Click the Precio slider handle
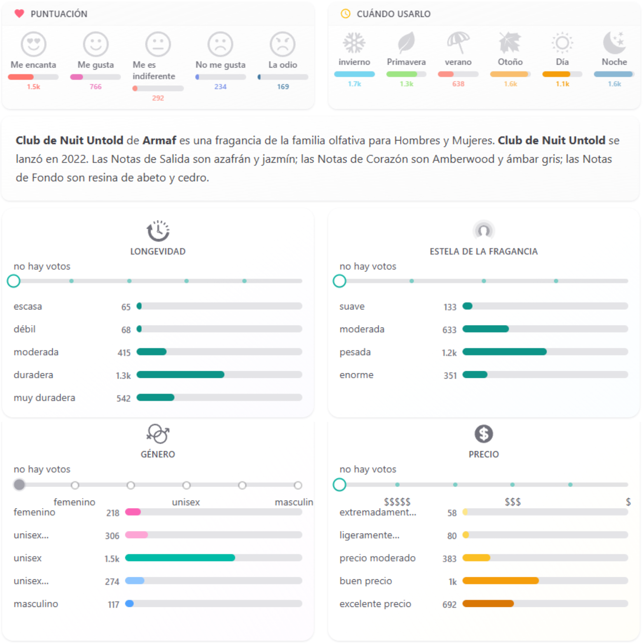 point(339,485)
